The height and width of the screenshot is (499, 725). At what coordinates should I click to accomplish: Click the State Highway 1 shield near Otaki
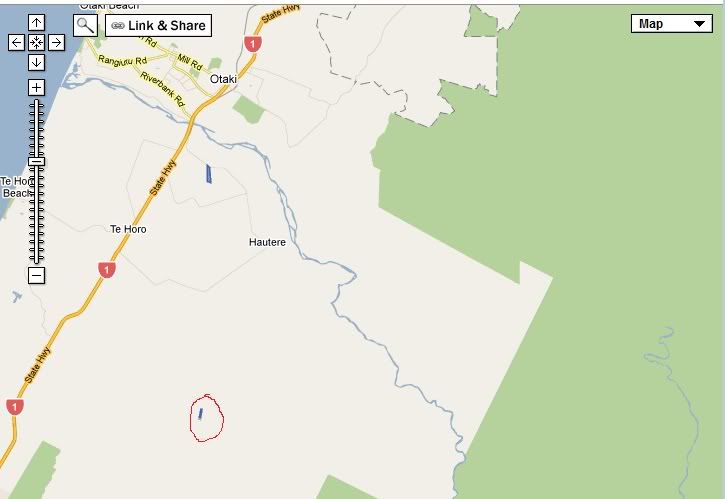coord(253,44)
